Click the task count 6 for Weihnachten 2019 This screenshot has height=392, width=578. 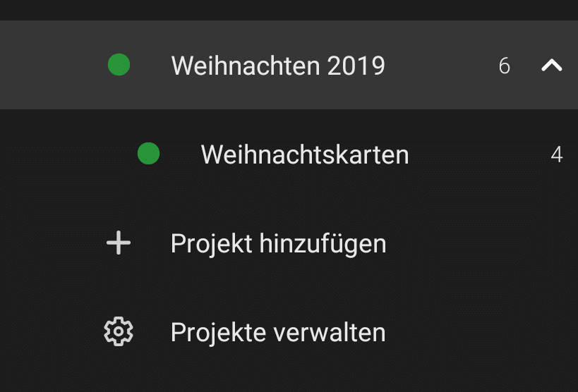pos(505,66)
